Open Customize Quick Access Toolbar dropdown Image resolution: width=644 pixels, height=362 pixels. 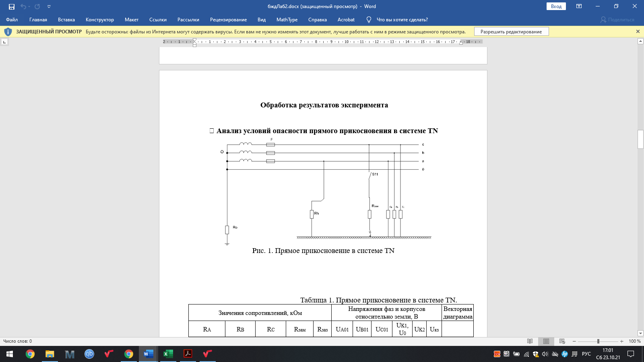[49, 6]
